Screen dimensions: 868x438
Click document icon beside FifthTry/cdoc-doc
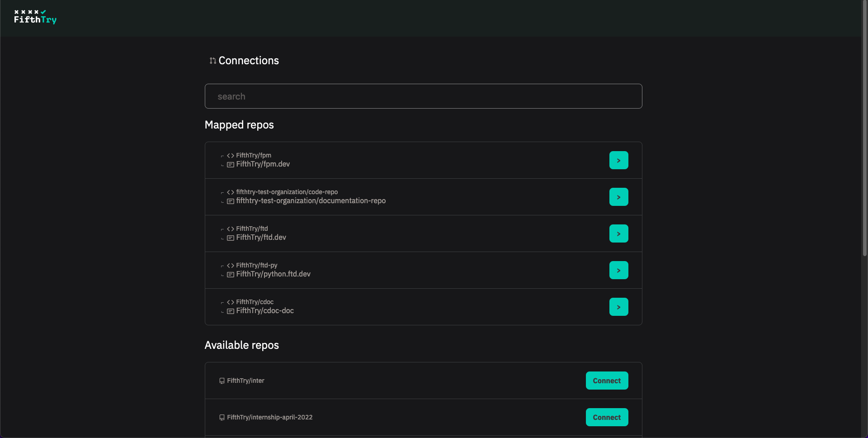pyautogui.click(x=231, y=311)
